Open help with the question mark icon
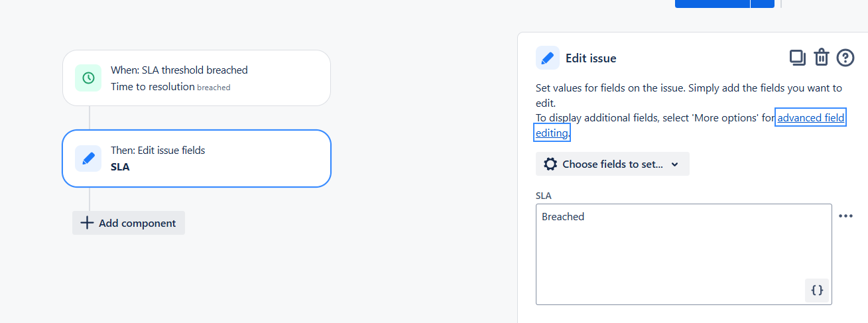The height and width of the screenshot is (323, 868). [845, 58]
